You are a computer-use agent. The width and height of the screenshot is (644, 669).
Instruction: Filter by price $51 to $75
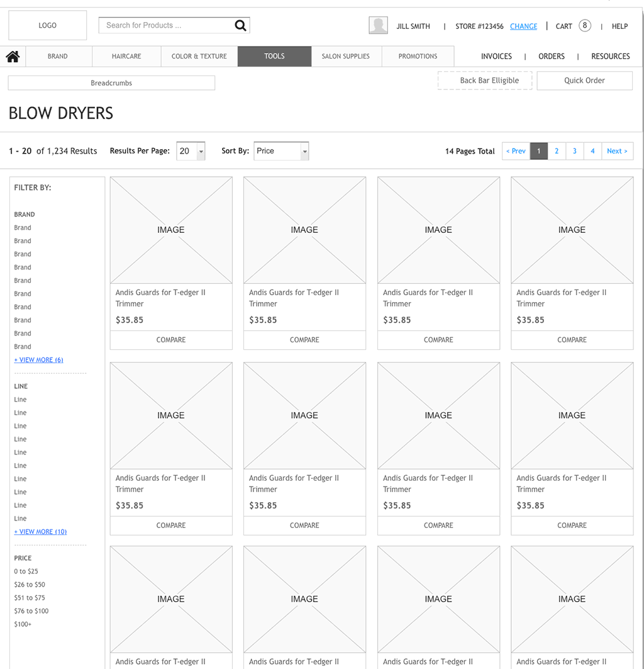tap(30, 598)
